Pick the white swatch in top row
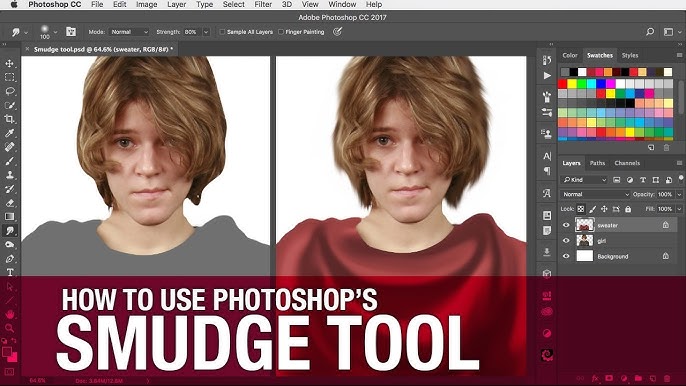The width and height of the screenshot is (686, 386). click(582, 72)
